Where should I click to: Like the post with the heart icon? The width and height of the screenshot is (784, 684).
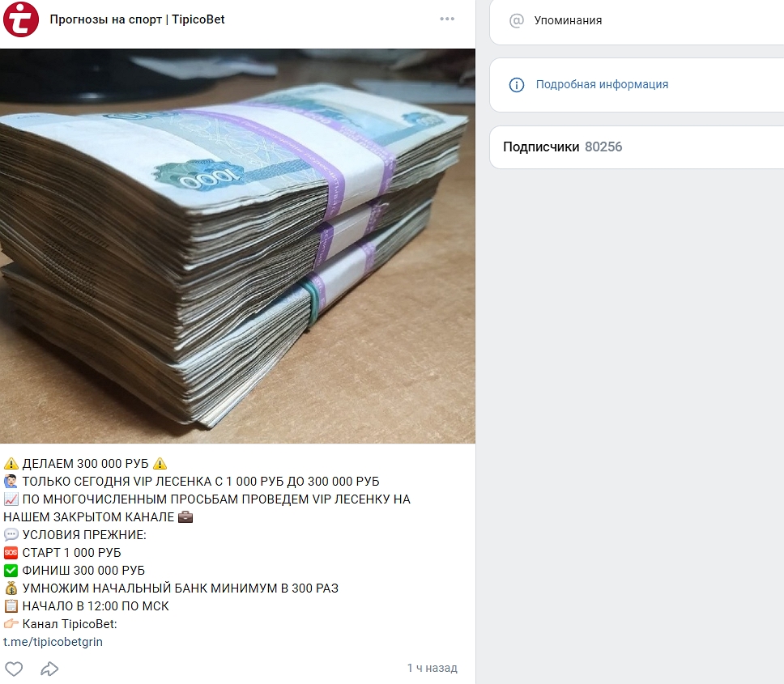[x=14, y=669]
